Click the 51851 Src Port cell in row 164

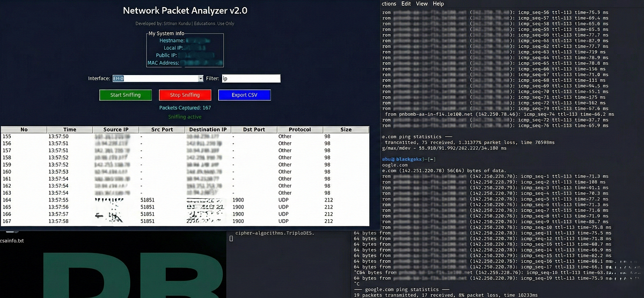[x=147, y=200]
